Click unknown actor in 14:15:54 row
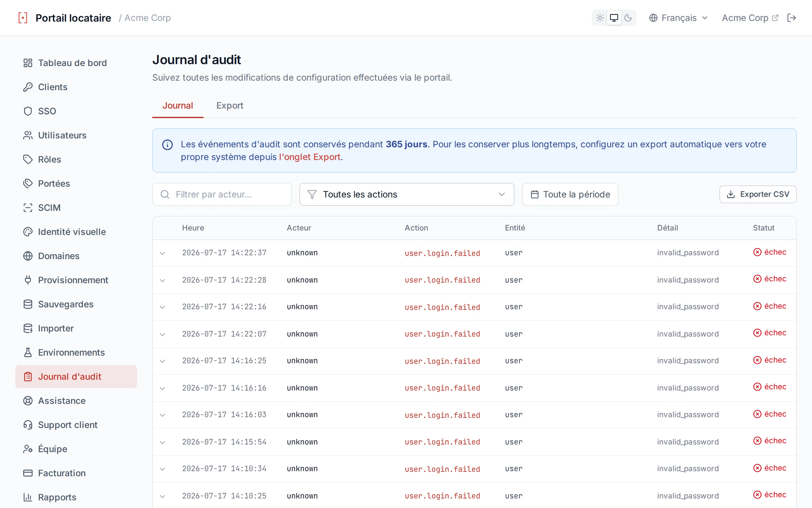The height and width of the screenshot is (508, 812). point(302,442)
